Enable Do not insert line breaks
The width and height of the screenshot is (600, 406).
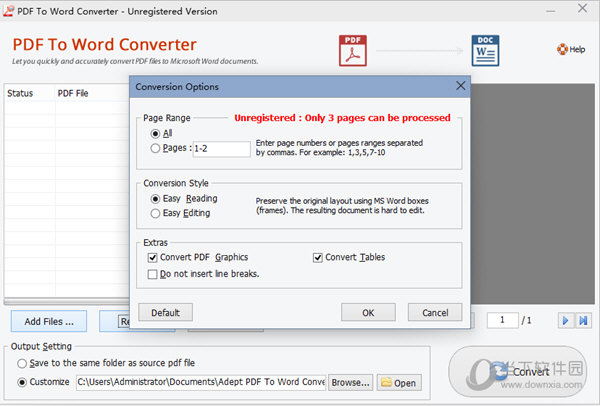point(152,274)
